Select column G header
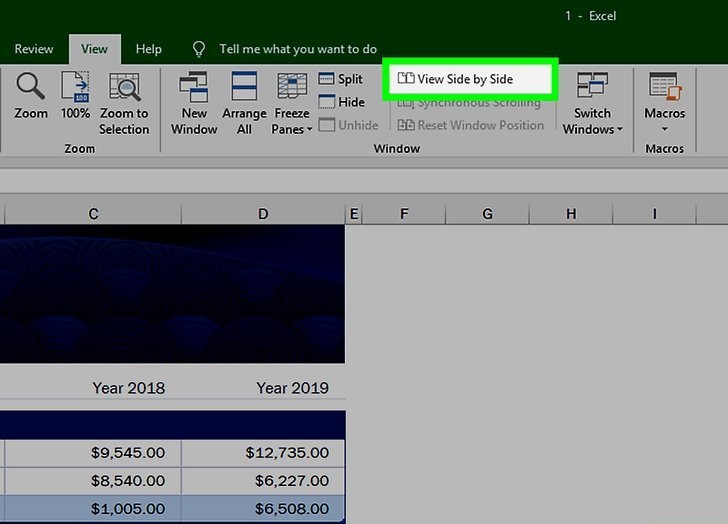This screenshot has height=524, width=728. tap(487, 214)
